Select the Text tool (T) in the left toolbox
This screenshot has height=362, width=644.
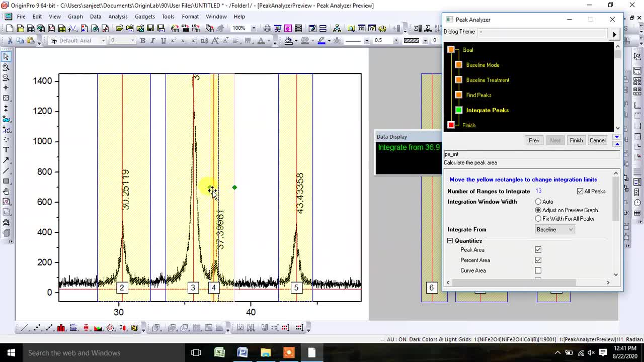6,150
